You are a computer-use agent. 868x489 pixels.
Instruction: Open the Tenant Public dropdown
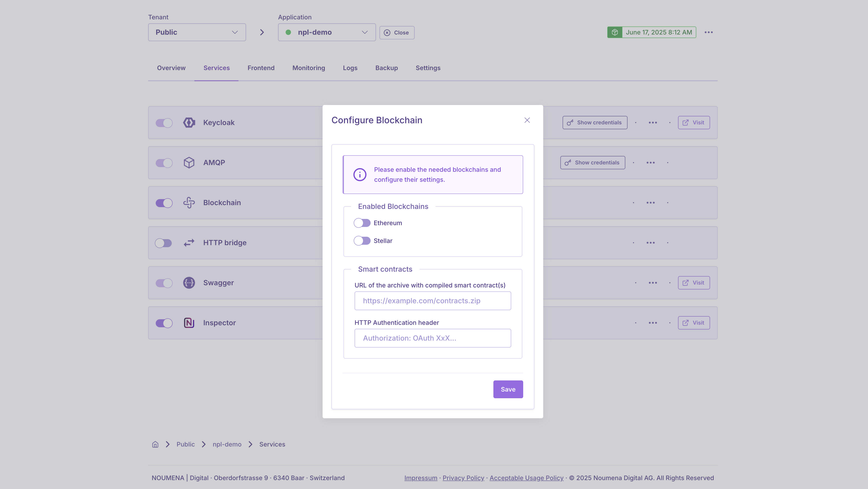197,32
